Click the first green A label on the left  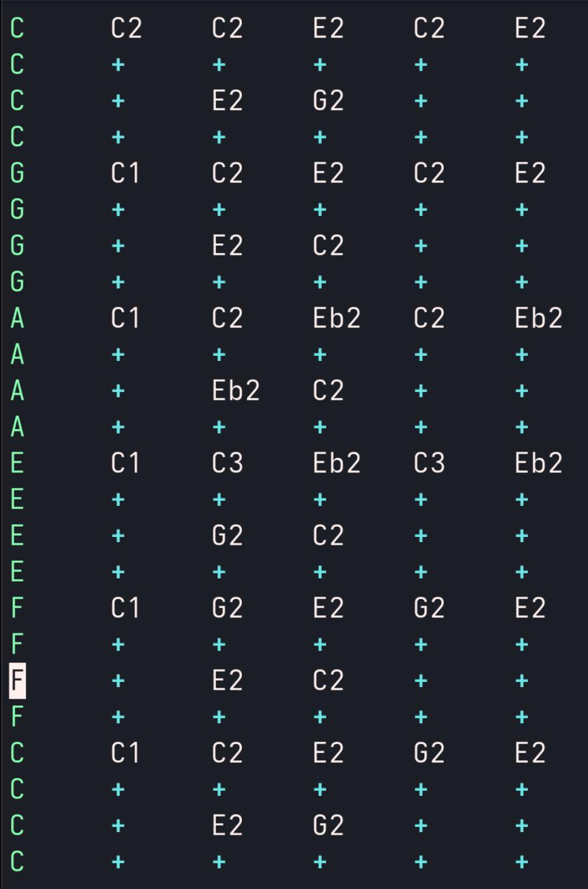(x=14, y=318)
